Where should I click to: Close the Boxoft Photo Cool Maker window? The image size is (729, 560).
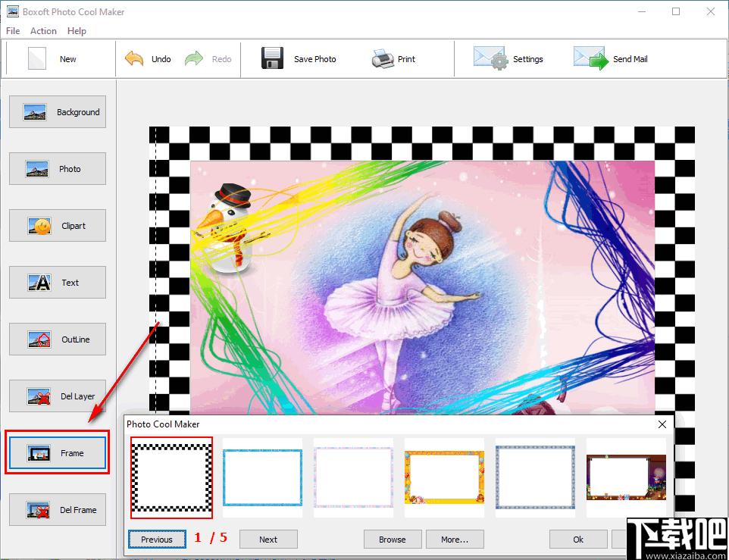tap(711, 11)
